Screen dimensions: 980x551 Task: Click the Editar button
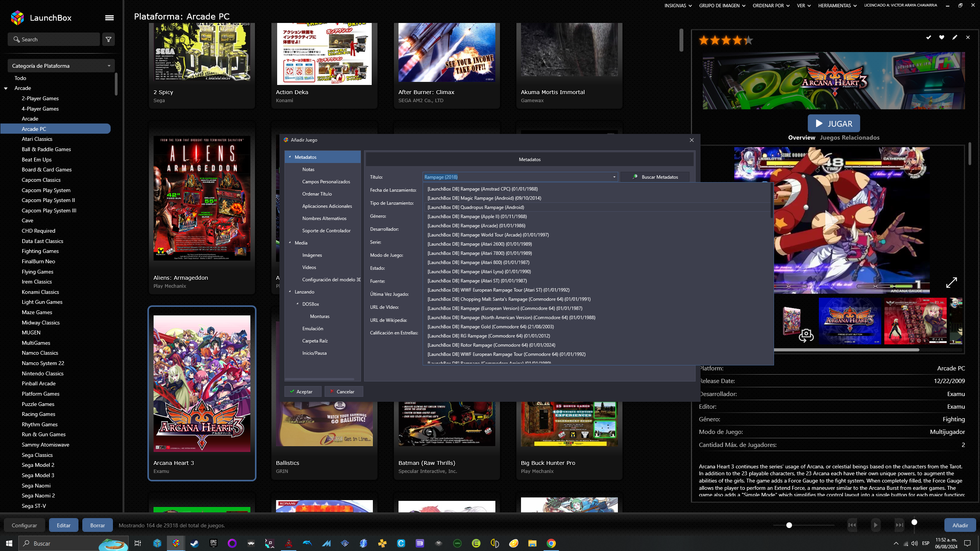64,525
